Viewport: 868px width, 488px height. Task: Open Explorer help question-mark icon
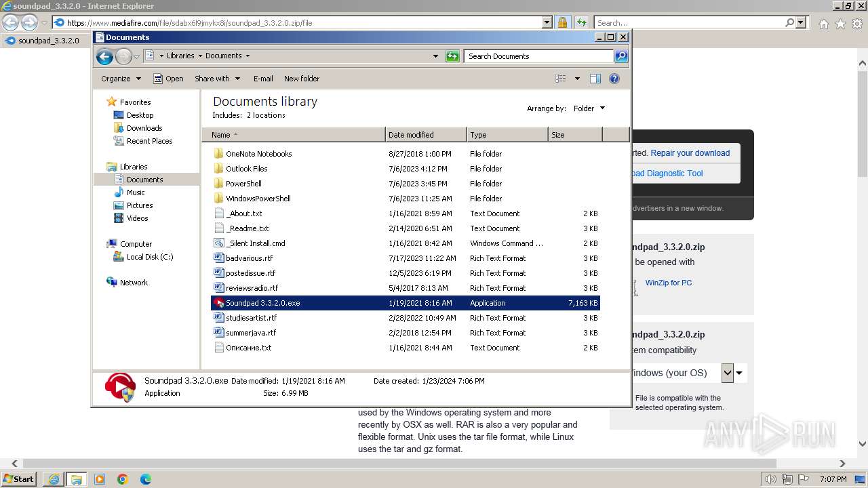coord(614,79)
